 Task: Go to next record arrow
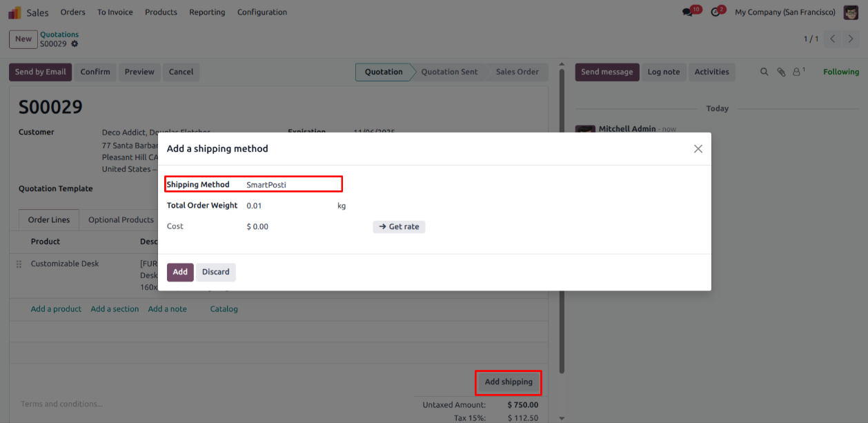[x=851, y=39]
